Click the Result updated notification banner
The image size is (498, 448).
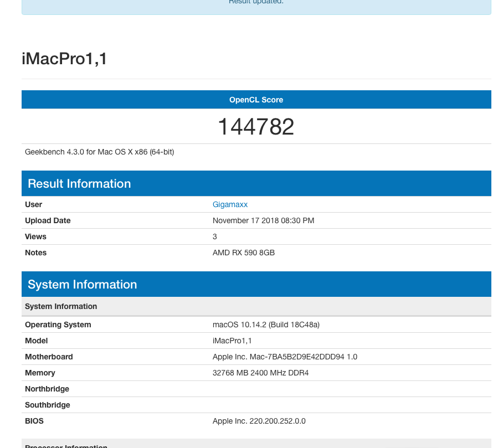pyautogui.click(x=256, y=4)
